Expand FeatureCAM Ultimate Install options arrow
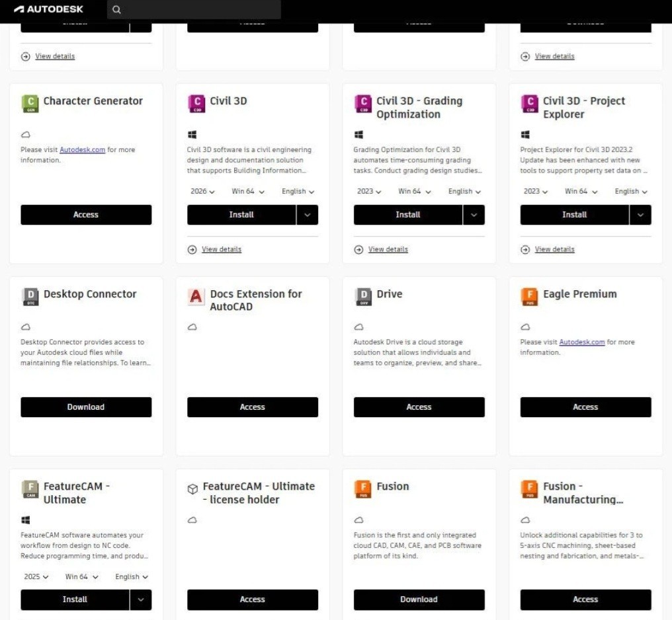 coord(140,600)
